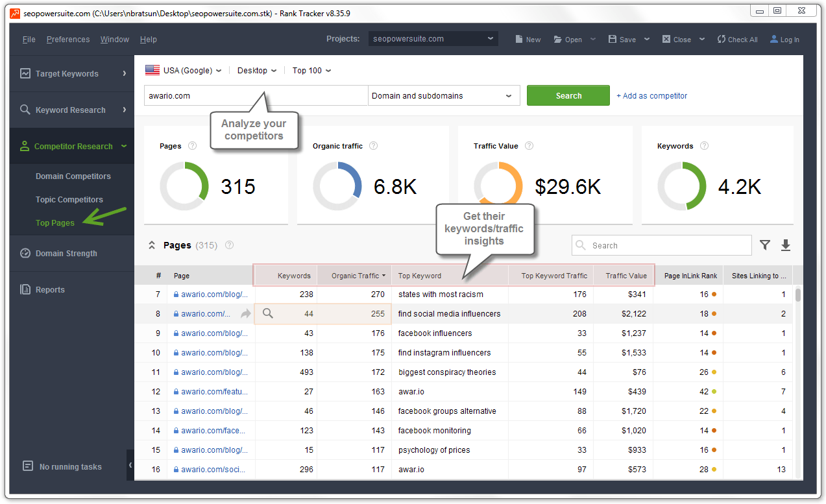This screenshot has height=504, width=826.
Task: Expand the Open button dropdown arrow
Action: pyautogui.click(x=593, y=39)
